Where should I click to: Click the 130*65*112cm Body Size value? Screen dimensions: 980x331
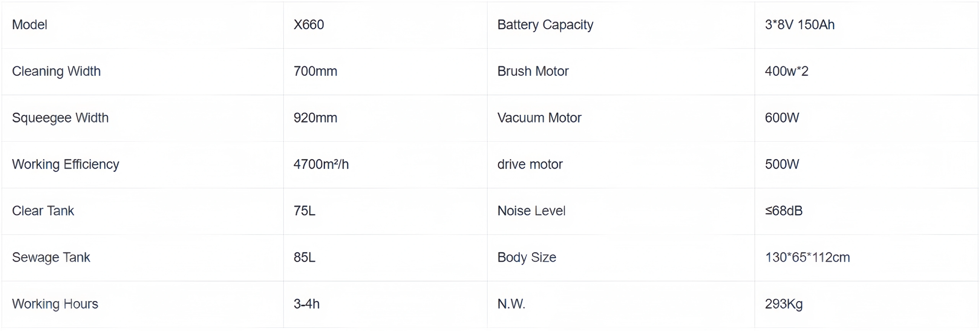(807, 257)
